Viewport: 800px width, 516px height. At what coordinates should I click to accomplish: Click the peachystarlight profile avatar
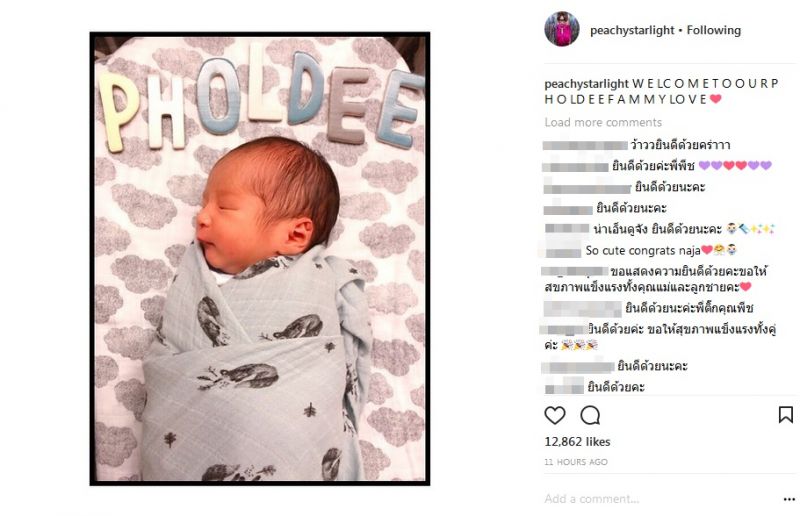pyautogui.click(x=562, y=29)
